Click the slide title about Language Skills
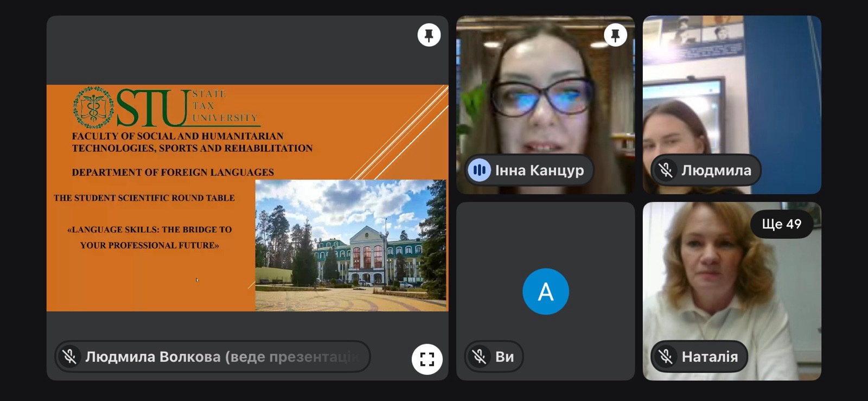Viewport: 868px width, 401px height. [x=149, y=237]
